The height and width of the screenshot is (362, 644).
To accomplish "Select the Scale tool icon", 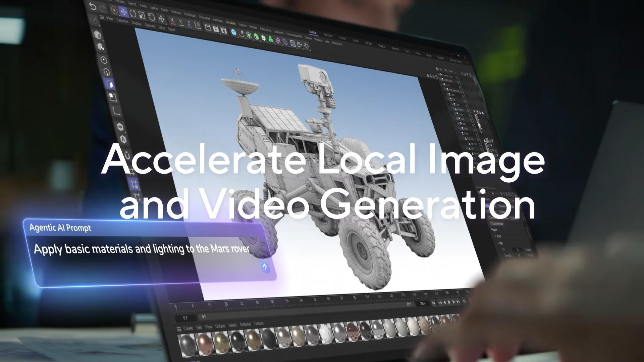I will 142,15.
